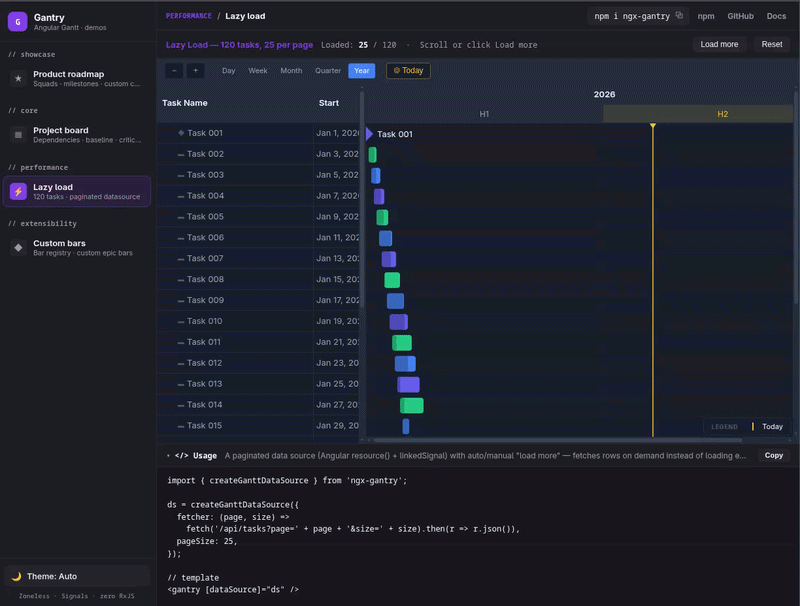The width and height of the screenshot is (800, 606).
Task: Click the grid icon beside Project board
Action: (x=18, y=135)
